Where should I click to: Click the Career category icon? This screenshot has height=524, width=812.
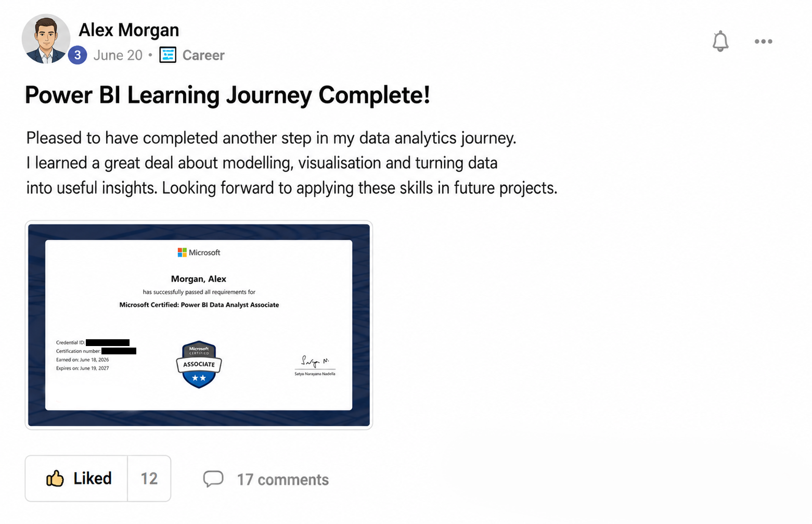(167, 55)
